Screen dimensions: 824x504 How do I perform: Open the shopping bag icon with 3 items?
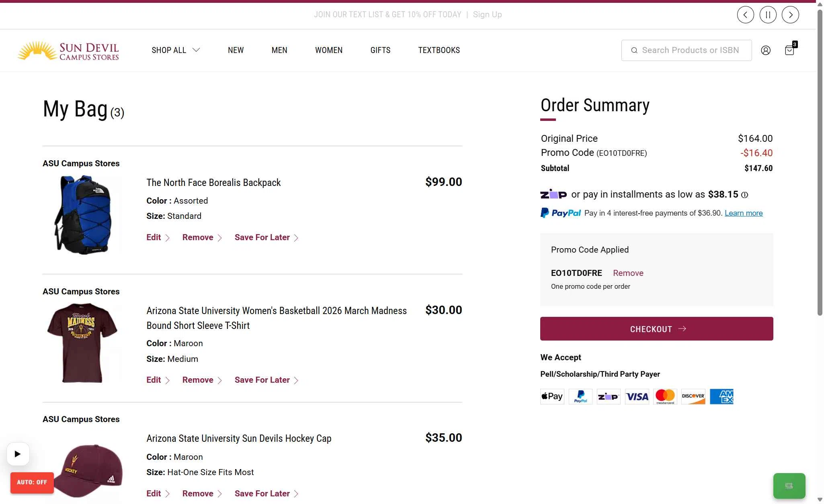pyautogui.click(x=790, y=50)
